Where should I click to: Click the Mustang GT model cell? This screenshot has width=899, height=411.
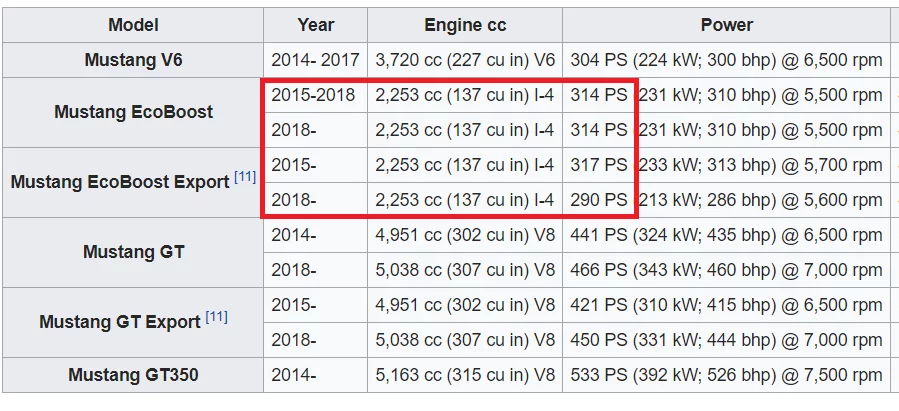click(x=133, y=252)
